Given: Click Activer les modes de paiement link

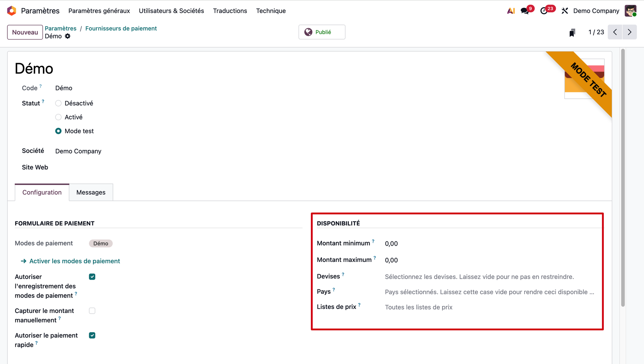Looking at the screenshot, I should click(x=70, y=261).
